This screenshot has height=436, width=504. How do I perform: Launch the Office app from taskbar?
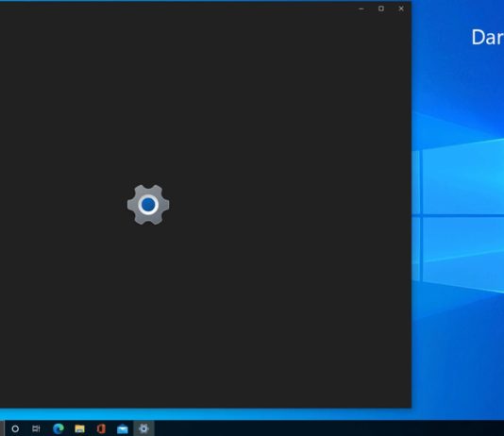click(101, 428)
